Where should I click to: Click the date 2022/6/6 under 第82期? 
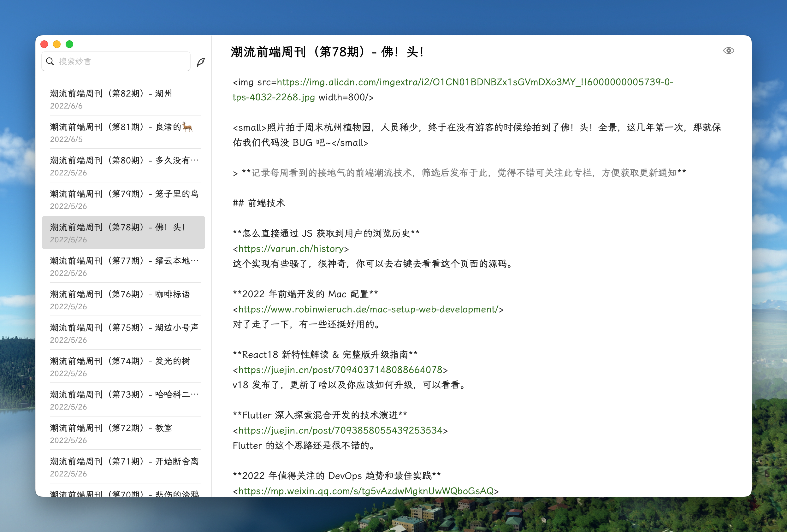[x=66, y=106]
